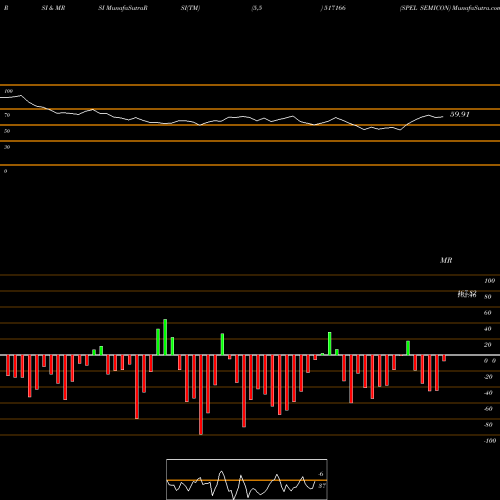Click the longest red histogram bar

pos(201,395)
